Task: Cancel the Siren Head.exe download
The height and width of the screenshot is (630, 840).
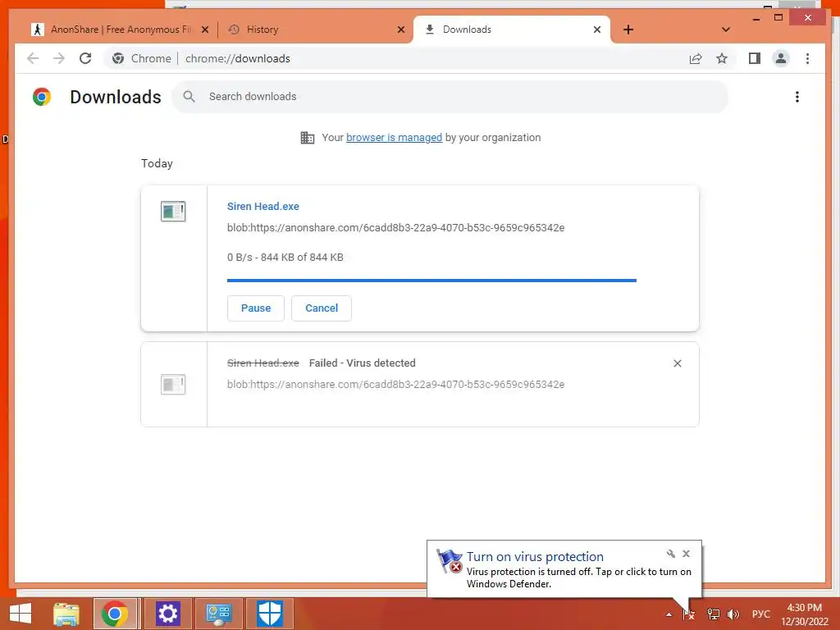Action: (322, 308)
